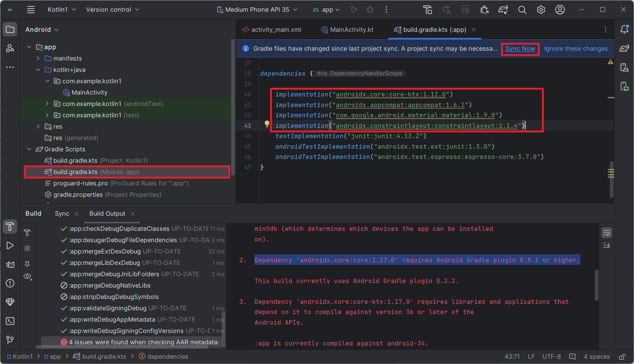
Task: Open the Notifications bell icon
Action: coord(624,30)
